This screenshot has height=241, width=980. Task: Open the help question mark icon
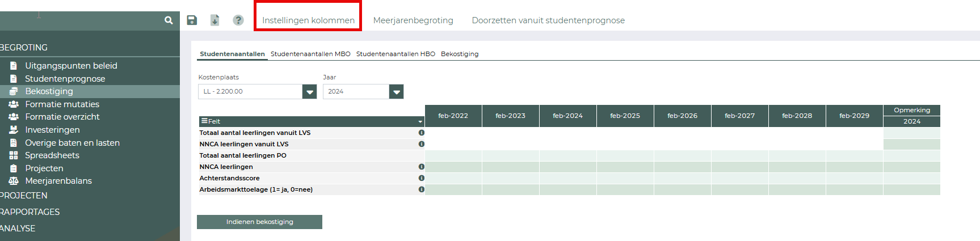238,20
